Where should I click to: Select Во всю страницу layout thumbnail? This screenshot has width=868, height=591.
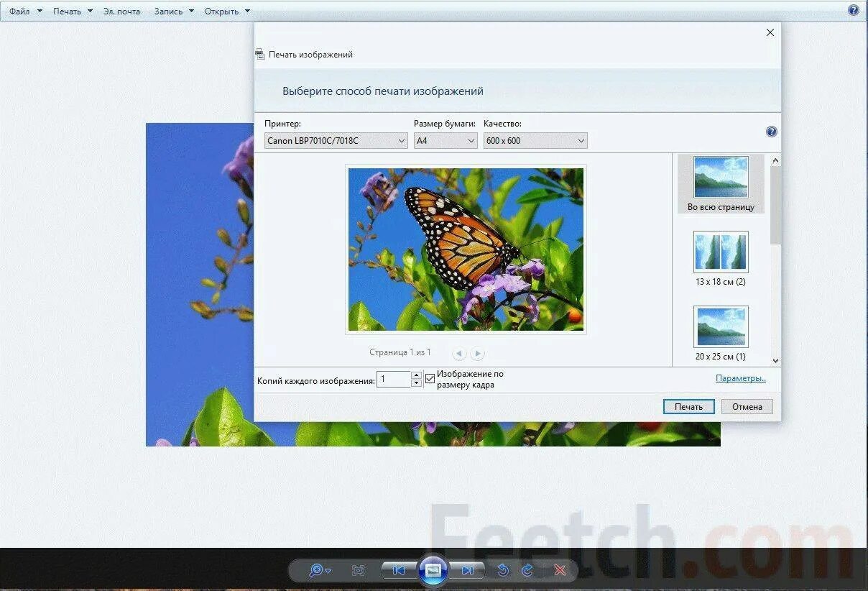(721, 183)
